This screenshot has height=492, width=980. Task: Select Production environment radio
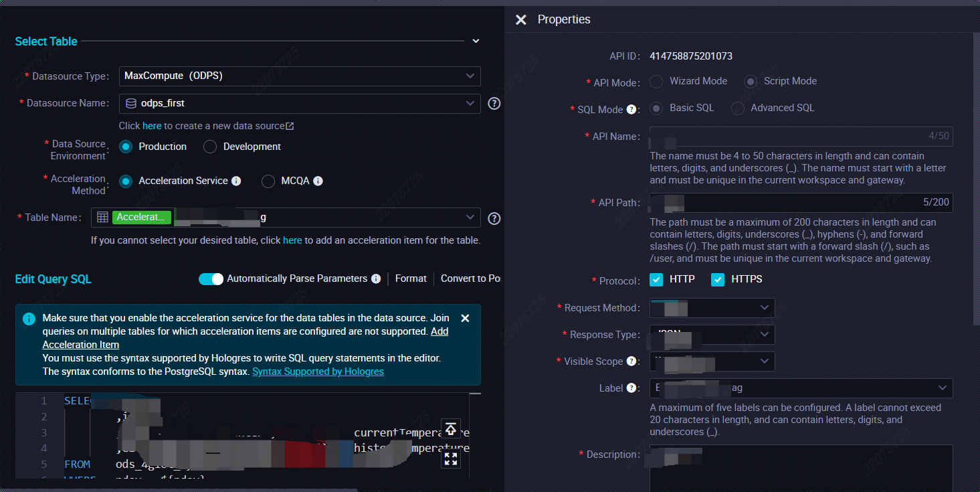[x=126, y=147]
